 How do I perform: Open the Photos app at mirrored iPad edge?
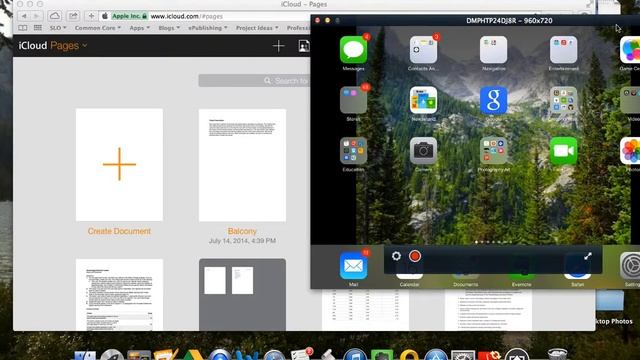pos(630,151)
